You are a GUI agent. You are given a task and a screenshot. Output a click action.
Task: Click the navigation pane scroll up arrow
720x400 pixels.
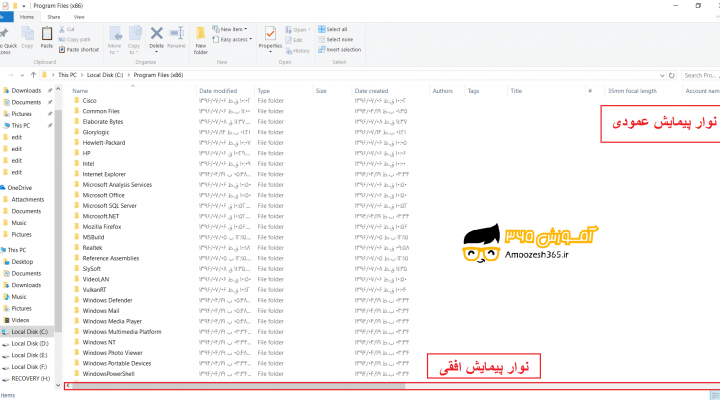58,89
